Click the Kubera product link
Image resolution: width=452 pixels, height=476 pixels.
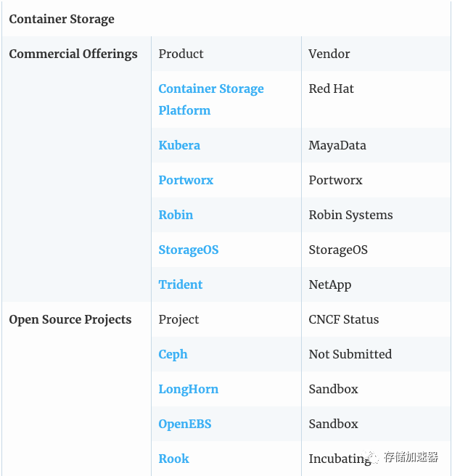pos(179,145)
